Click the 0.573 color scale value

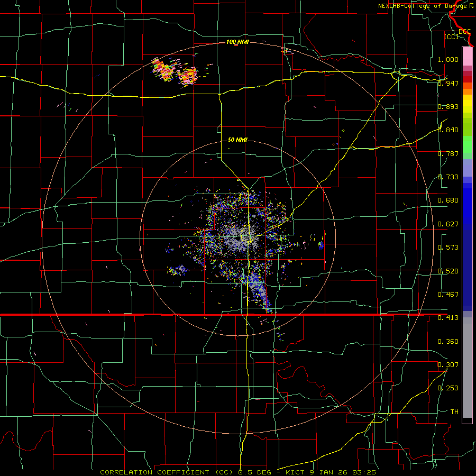[x=448, y=248]
